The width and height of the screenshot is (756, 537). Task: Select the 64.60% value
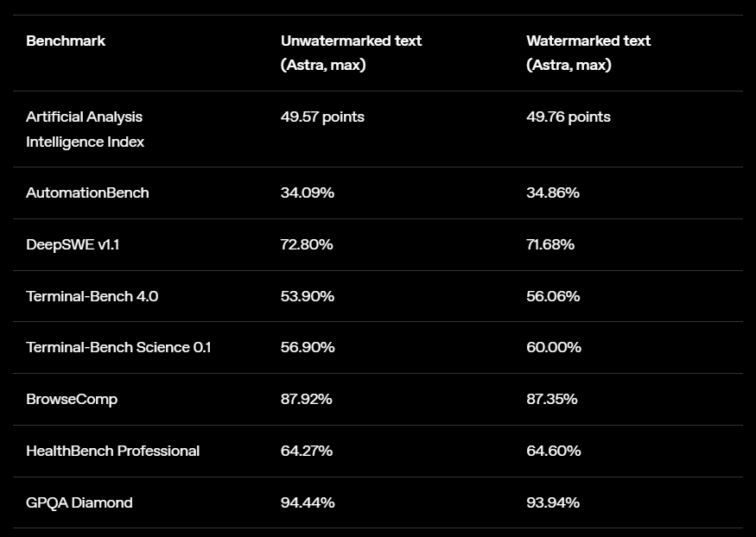(554, 451)
